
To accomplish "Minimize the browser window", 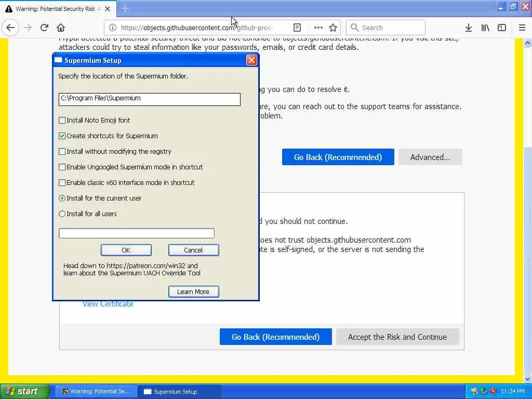I will coord(501,7).
